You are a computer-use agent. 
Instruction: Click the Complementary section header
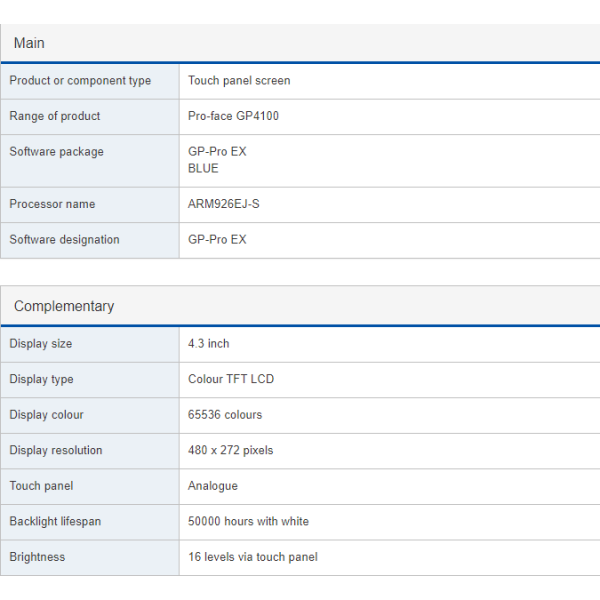tap(300, 306)
